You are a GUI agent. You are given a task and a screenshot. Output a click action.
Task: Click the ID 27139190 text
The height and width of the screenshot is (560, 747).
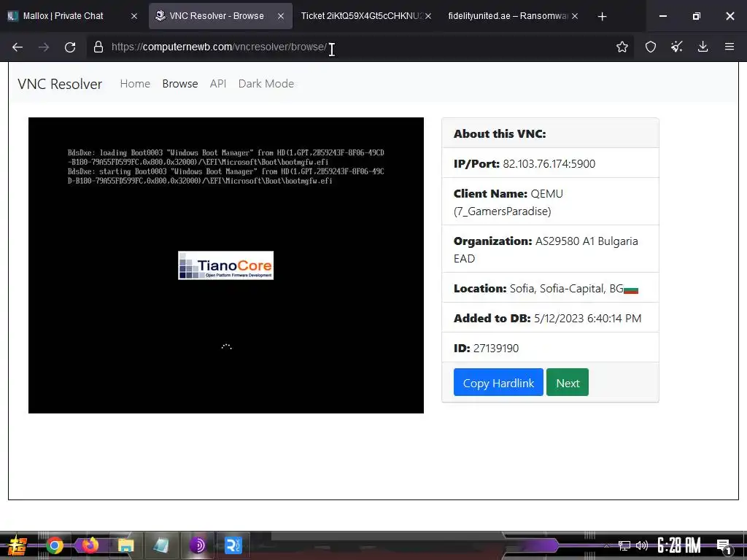click(486, 349)
